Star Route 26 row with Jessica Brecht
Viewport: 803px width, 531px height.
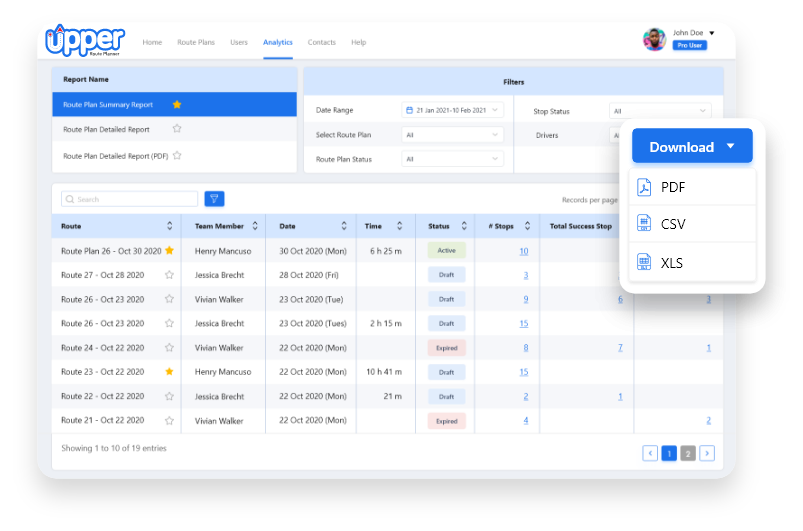(170, 323)
